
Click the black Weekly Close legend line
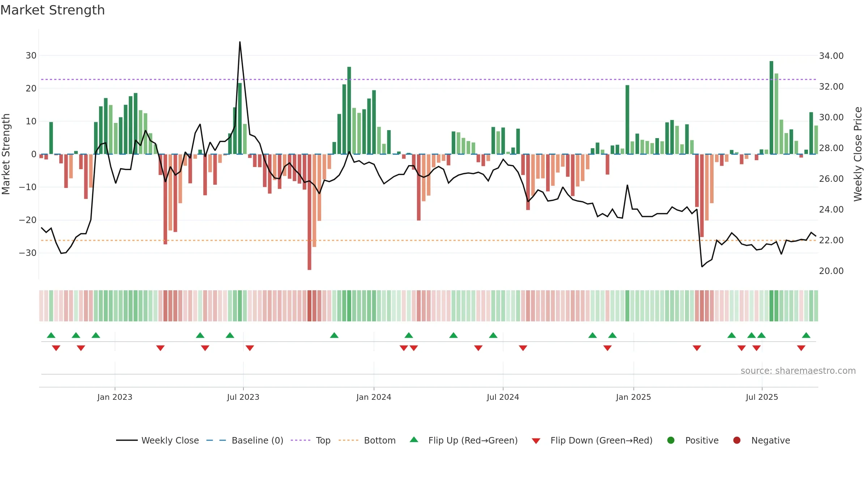click(127, 440)
